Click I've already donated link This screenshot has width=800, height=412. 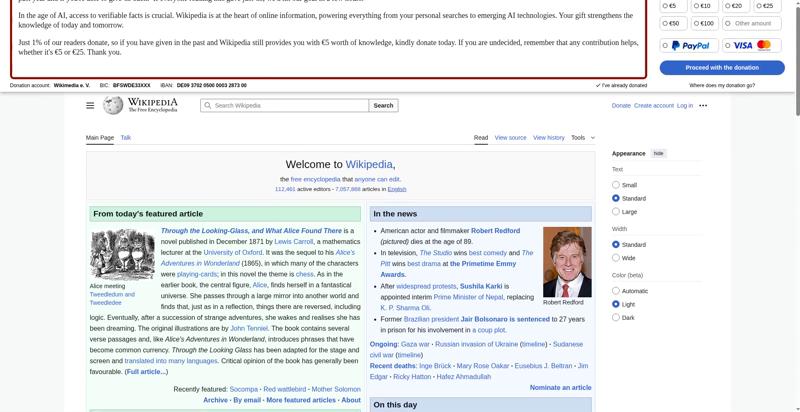pos(621,86)
